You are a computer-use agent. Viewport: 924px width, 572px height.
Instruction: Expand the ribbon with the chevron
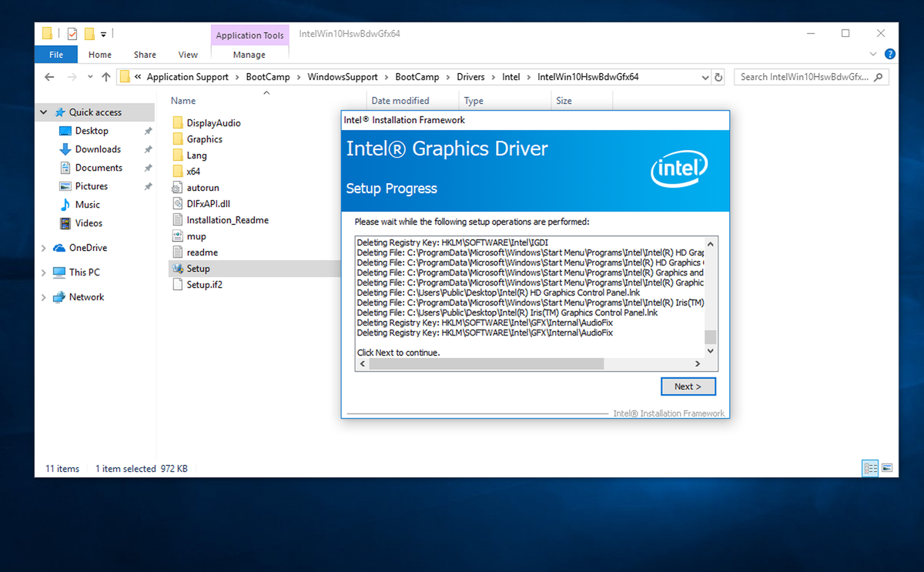click(873, 55)
